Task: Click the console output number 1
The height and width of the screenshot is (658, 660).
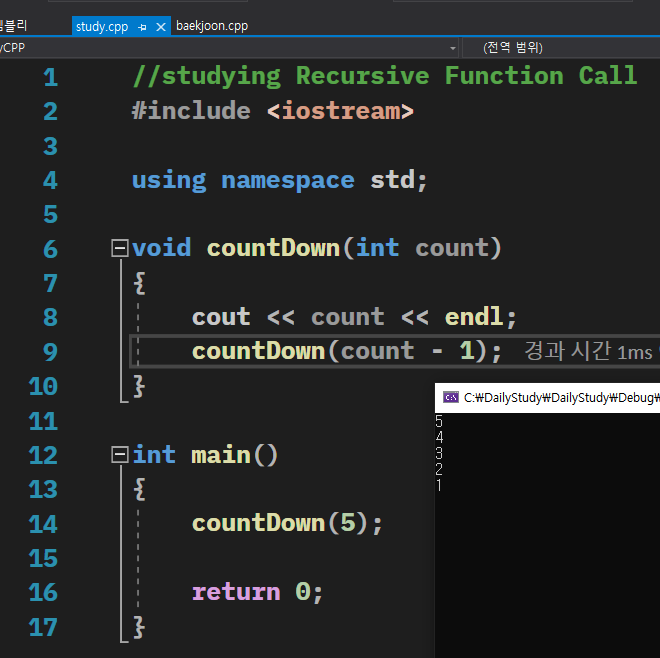Action: click(x=439, y=485)
